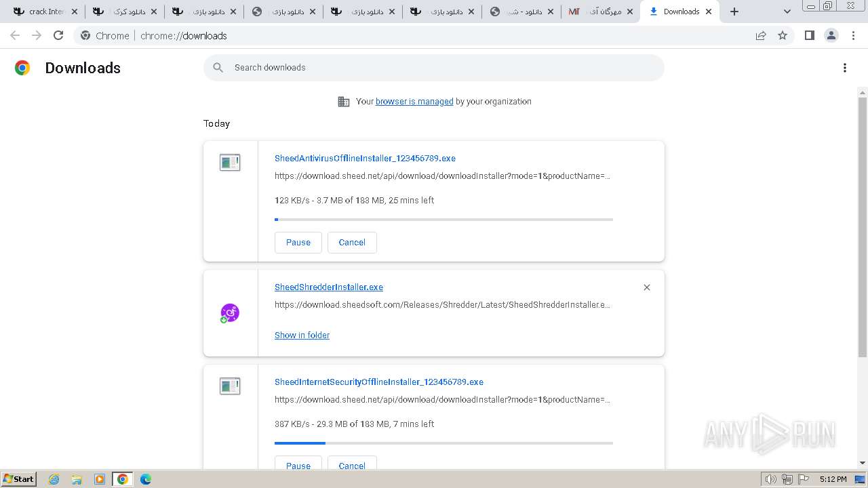Viewport: 868px width, 488px height.
Task: Click the SheedAntivirus download progress bar
Action: coord(443,220)
